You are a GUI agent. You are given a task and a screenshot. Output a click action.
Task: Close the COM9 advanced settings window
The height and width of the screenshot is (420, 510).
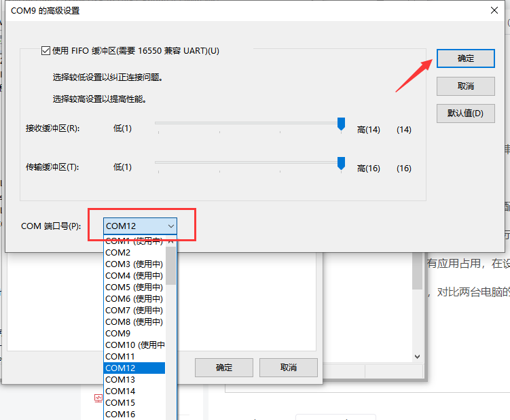(494, 10)
